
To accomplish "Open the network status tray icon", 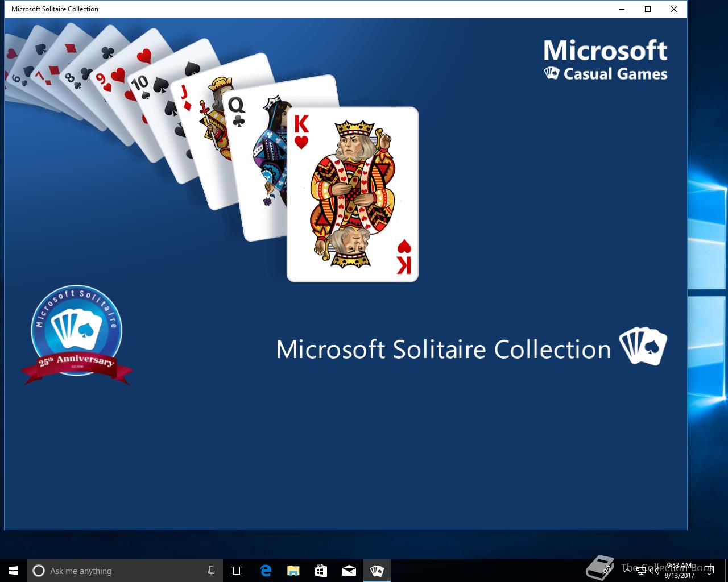I will point(641,570).
